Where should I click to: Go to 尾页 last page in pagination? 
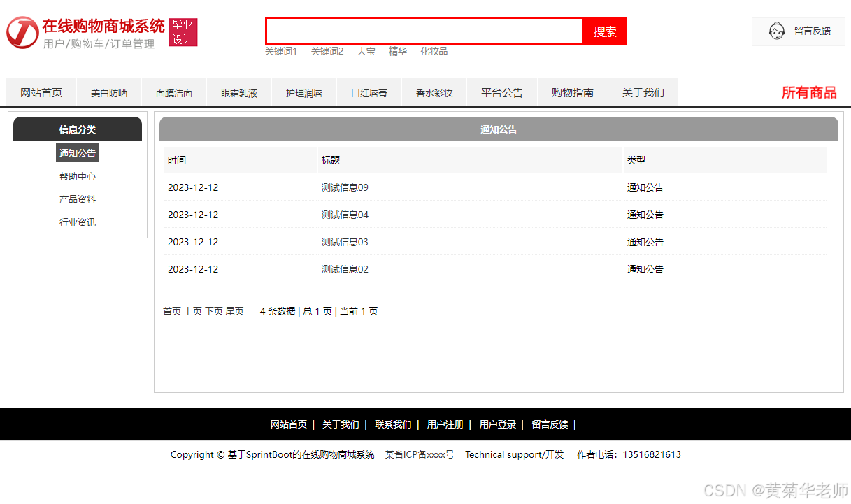pyautogui.click(x=234, y=311)
